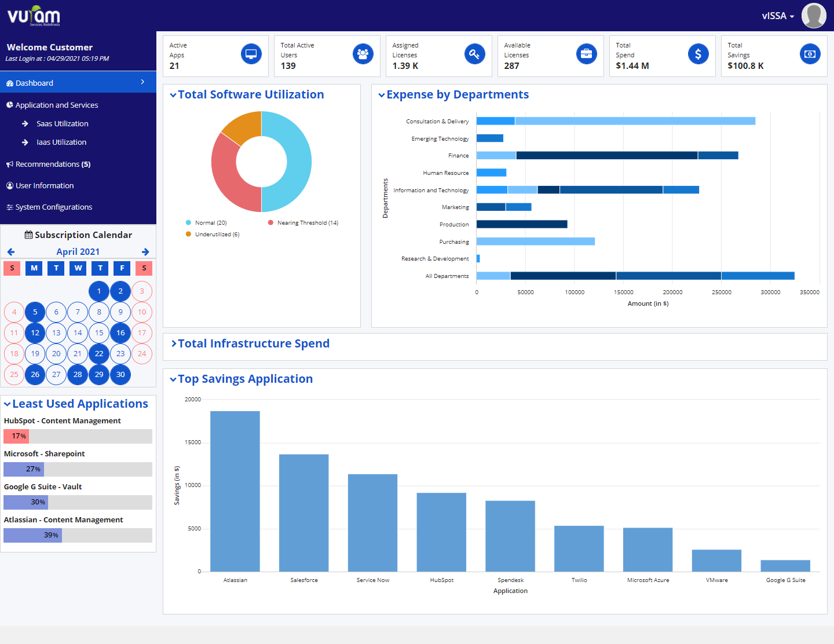Click the Total Savings money icon

810,54
